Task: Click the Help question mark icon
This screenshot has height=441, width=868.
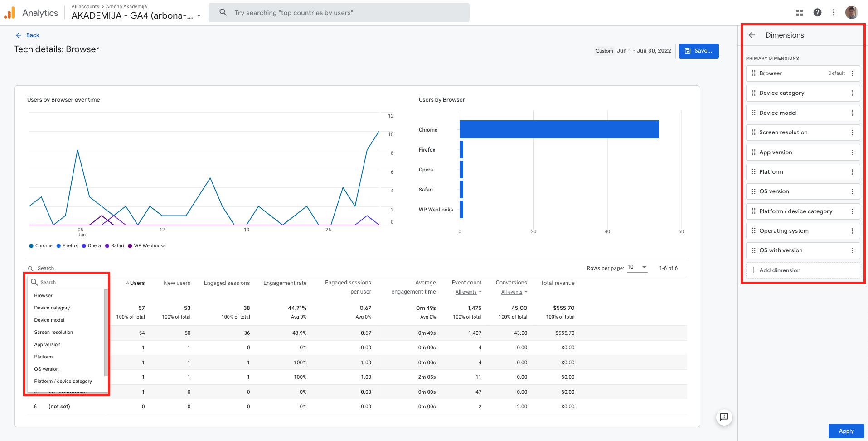Action: click(817, 13)
